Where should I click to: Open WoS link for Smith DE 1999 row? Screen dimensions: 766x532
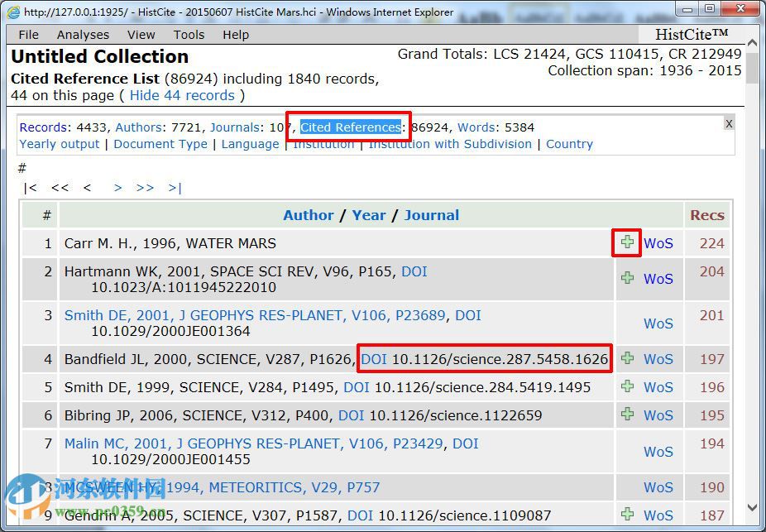658,387
